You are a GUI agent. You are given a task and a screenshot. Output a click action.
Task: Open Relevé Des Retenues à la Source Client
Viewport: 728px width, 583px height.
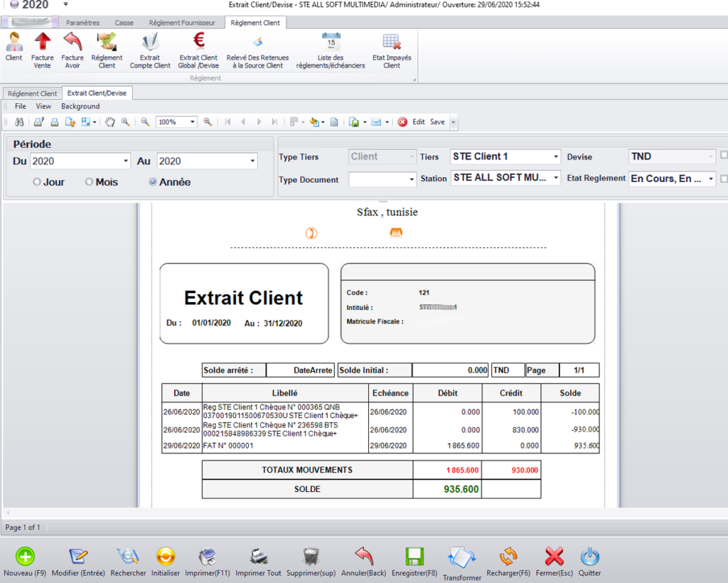point(257,50)
